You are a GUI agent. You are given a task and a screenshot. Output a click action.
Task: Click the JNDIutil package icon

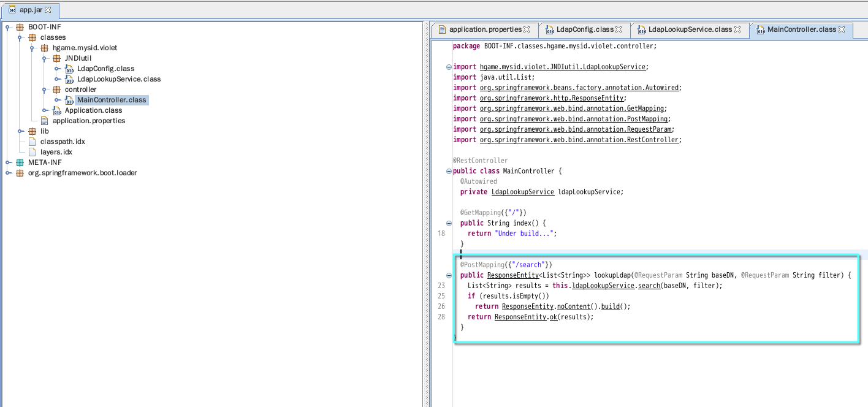pos(57,58)
